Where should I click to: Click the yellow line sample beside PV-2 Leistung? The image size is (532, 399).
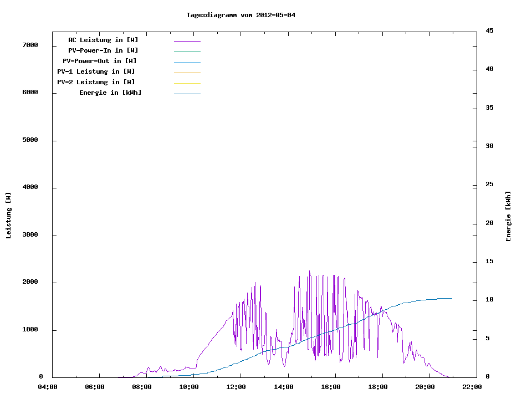187,83
